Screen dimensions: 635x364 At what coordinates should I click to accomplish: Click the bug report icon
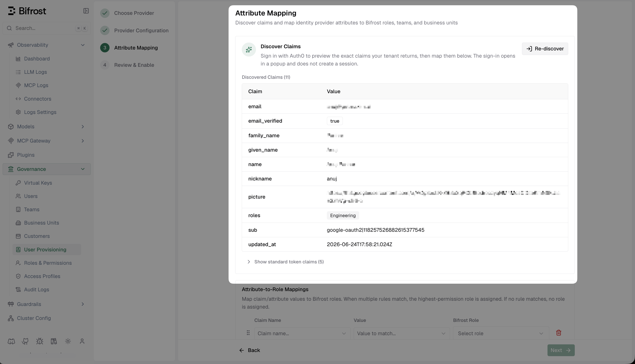pyautogui.click(x=39, y=341)
